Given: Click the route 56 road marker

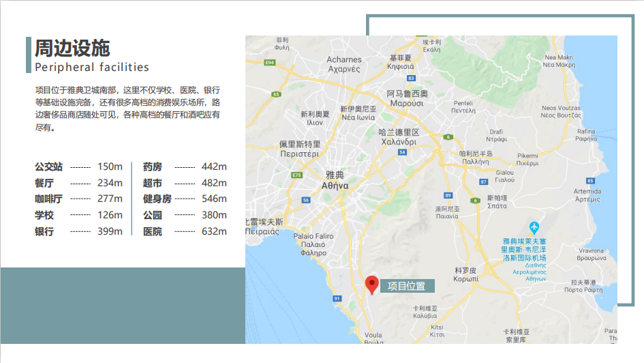Looking at the screenshot, I should 306,200.
